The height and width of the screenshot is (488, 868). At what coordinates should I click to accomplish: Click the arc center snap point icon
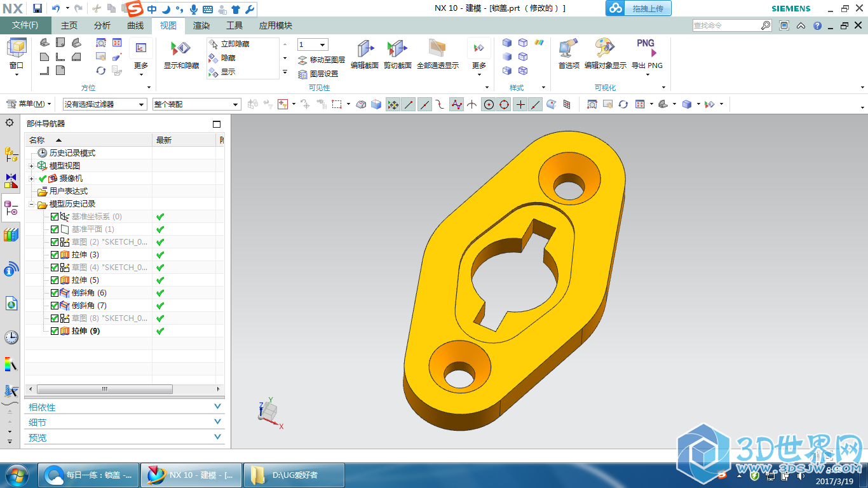[489, 104]
